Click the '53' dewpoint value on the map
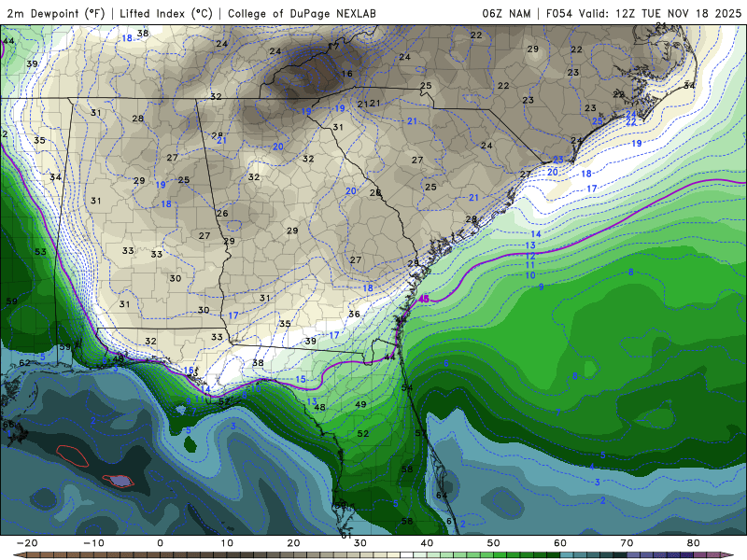Screen dimensions: 747x560 (40, 251)
